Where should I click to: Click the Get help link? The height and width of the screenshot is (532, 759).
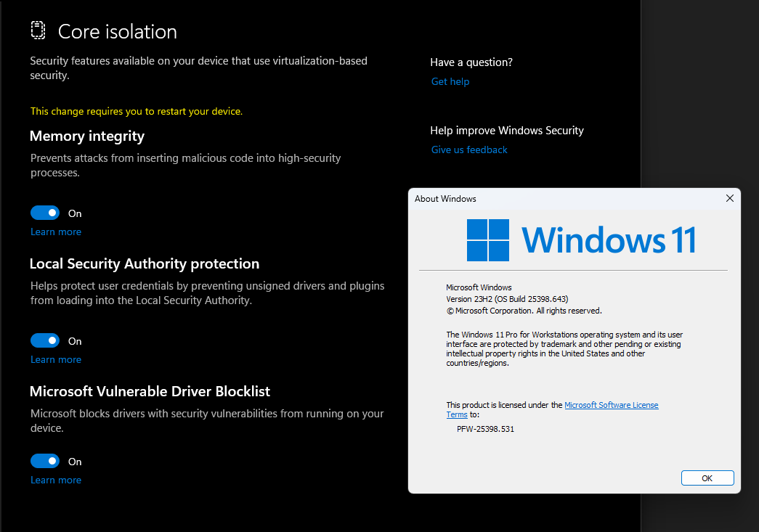coord(450,82)
